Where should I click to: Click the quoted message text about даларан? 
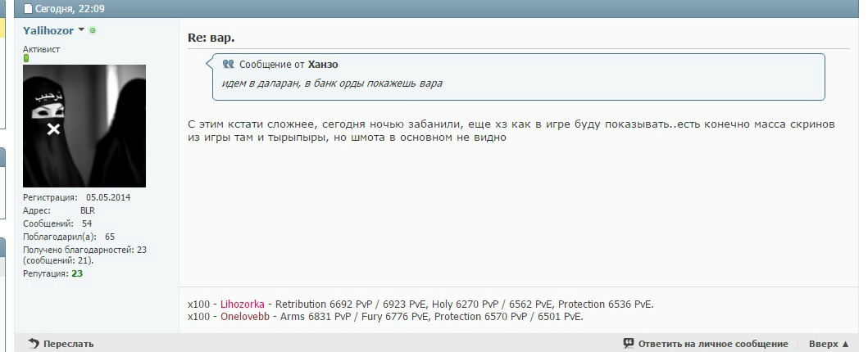point(332,83)
